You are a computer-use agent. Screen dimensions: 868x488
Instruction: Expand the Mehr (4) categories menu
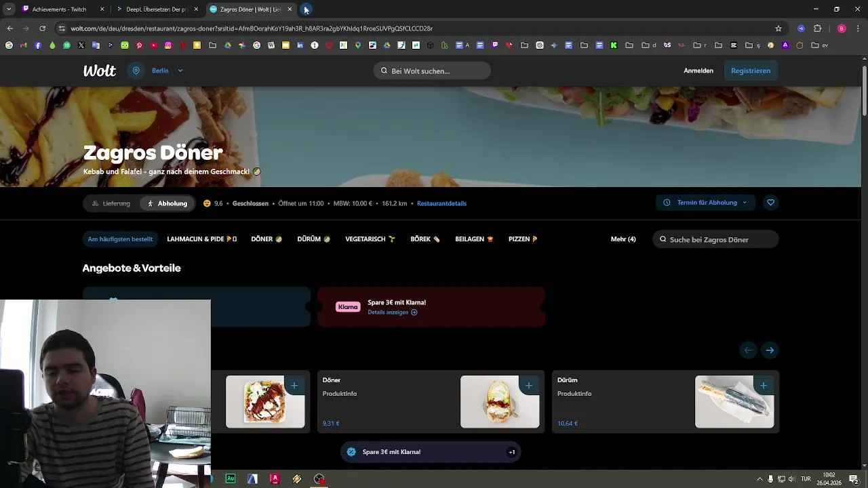pos(623,239)
